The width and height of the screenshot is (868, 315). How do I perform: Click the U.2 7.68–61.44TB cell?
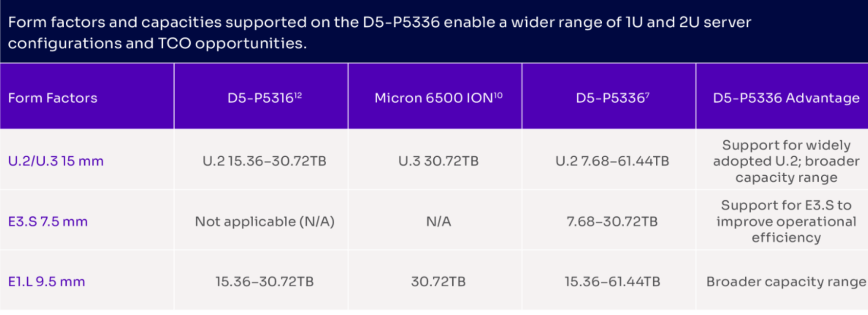coord(612,161)
